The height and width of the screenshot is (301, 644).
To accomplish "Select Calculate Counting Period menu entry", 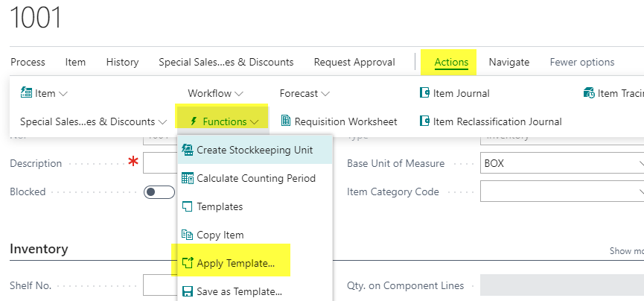I will 255,179.
